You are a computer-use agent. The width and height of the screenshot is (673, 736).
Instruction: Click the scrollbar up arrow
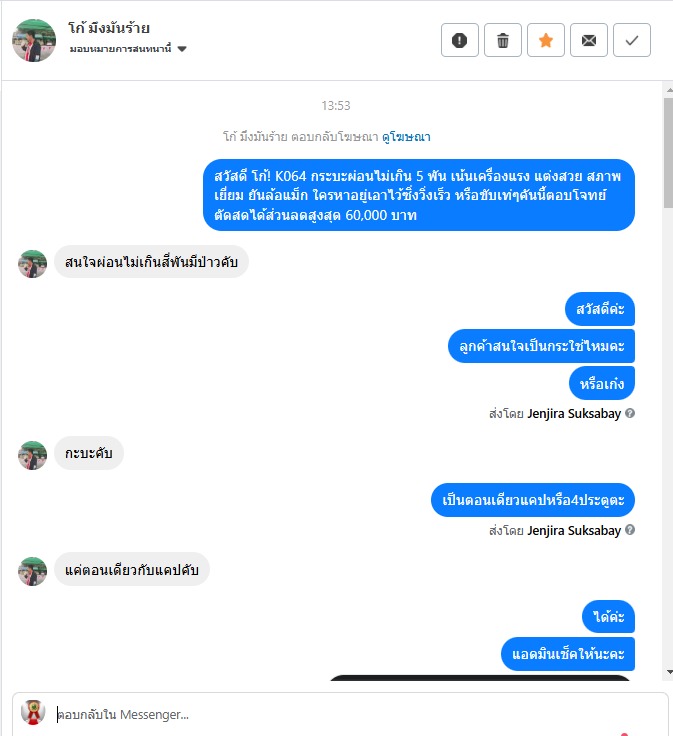coord(669,89)
